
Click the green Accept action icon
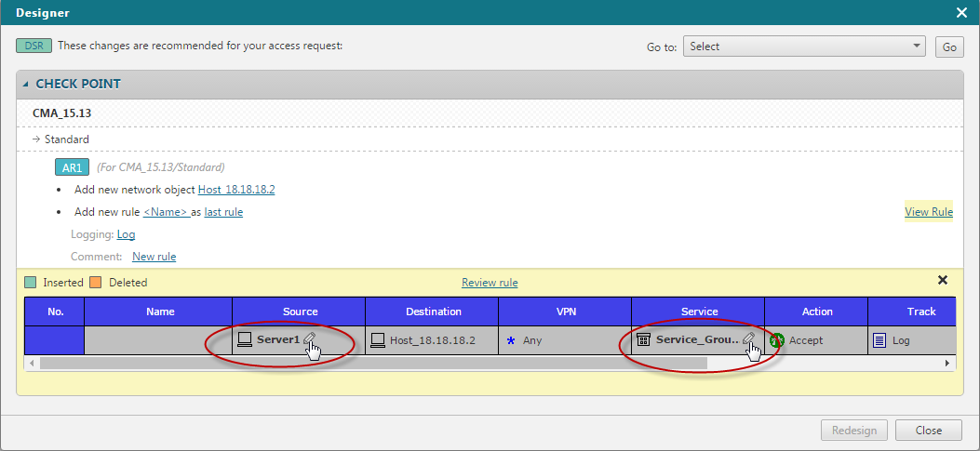777,340
